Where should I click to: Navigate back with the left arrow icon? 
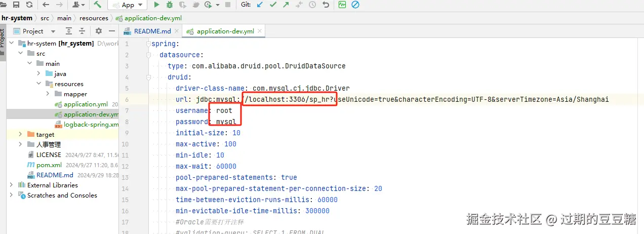46,5
